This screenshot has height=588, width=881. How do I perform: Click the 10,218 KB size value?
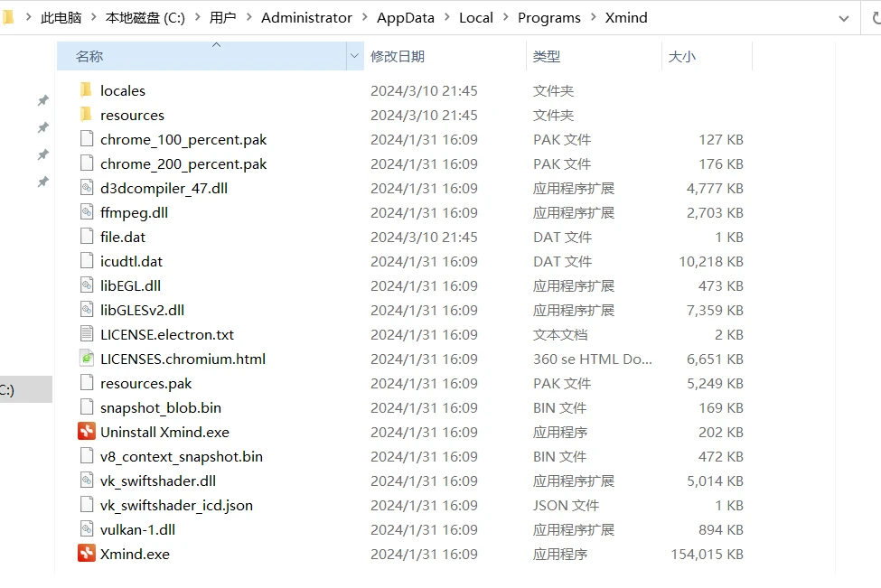tap(711, 261)
